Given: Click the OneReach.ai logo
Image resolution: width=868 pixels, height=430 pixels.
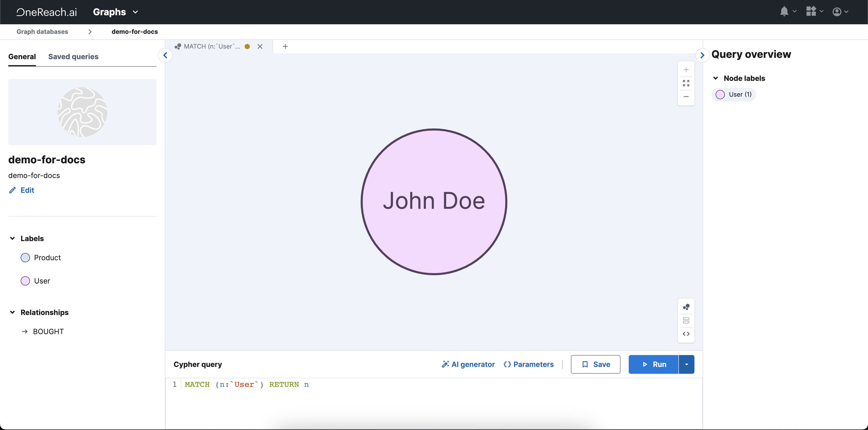Looking at the screenshot, I should click(47, 12).
